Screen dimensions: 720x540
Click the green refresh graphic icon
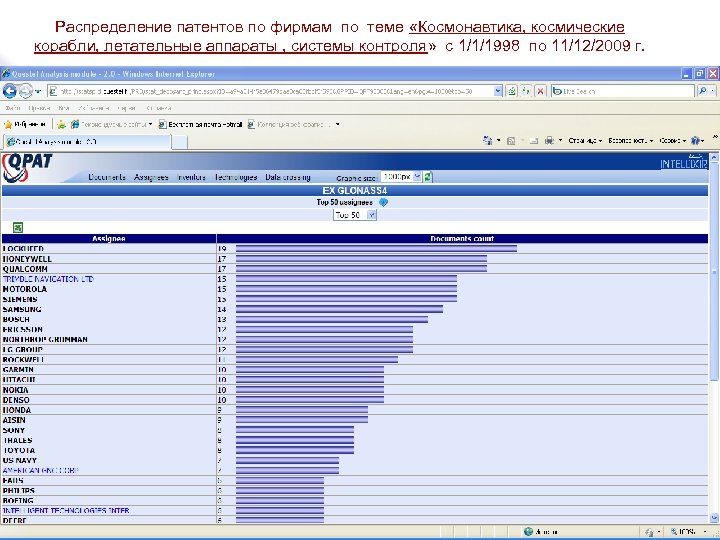428,177
